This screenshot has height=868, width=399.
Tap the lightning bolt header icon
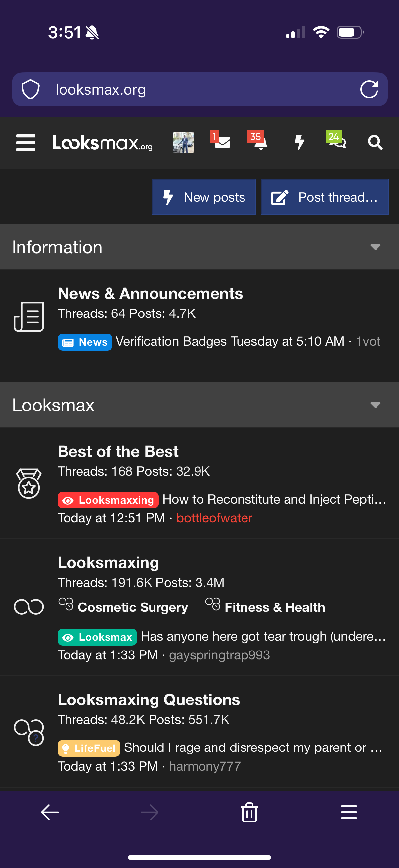coord(299,142)
